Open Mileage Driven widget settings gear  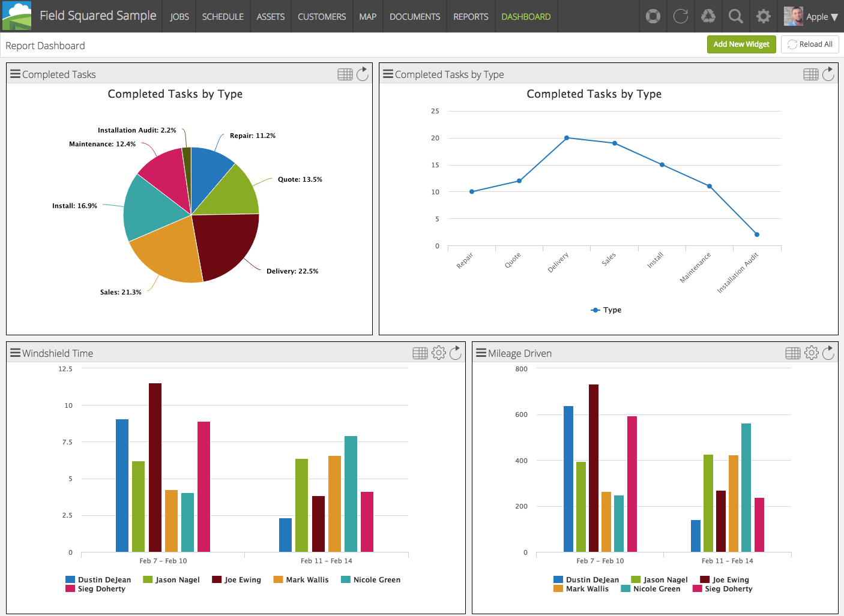pyautogui.click(x=812, y=353)
